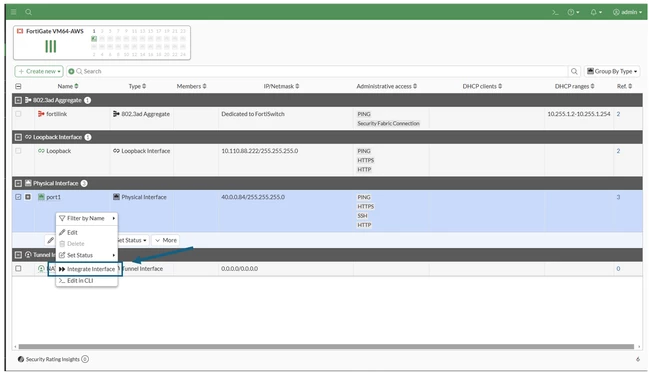
Task: Open Set Status context submenu
Action: (87, 255)
